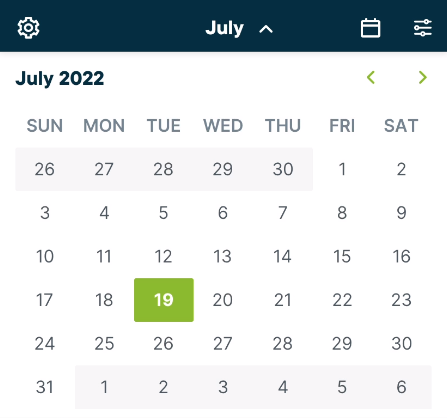Go to previous month with left arrow

tap(371, 77)
